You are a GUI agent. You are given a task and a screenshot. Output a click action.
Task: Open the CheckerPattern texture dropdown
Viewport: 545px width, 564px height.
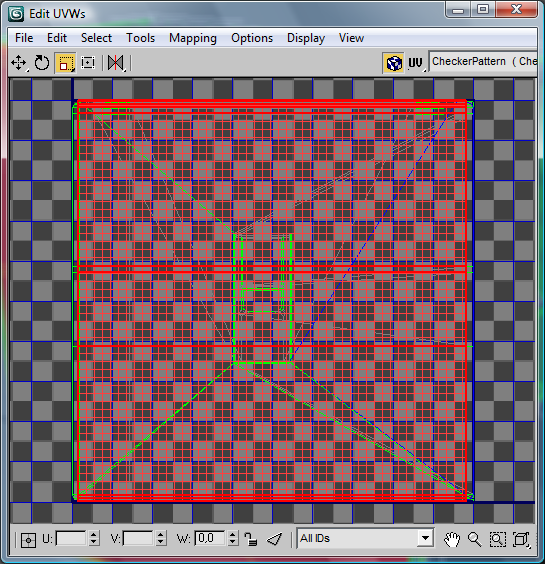[x=483, y=62]
